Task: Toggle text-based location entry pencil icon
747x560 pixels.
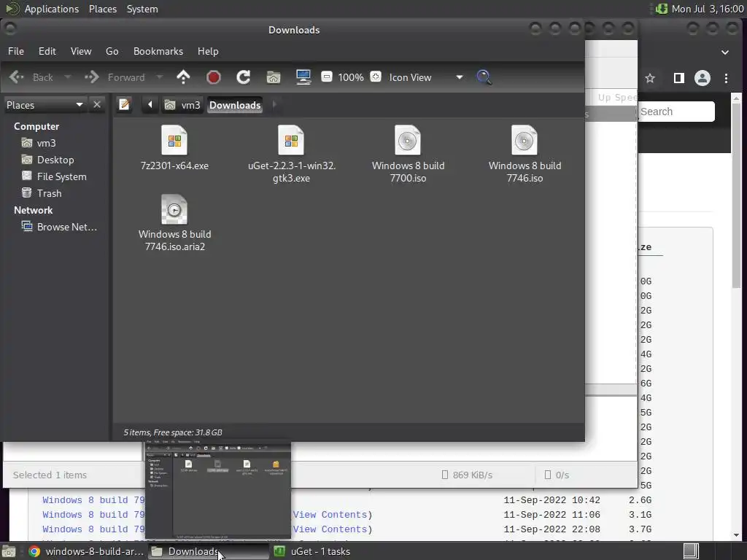Action: [124, 104]
